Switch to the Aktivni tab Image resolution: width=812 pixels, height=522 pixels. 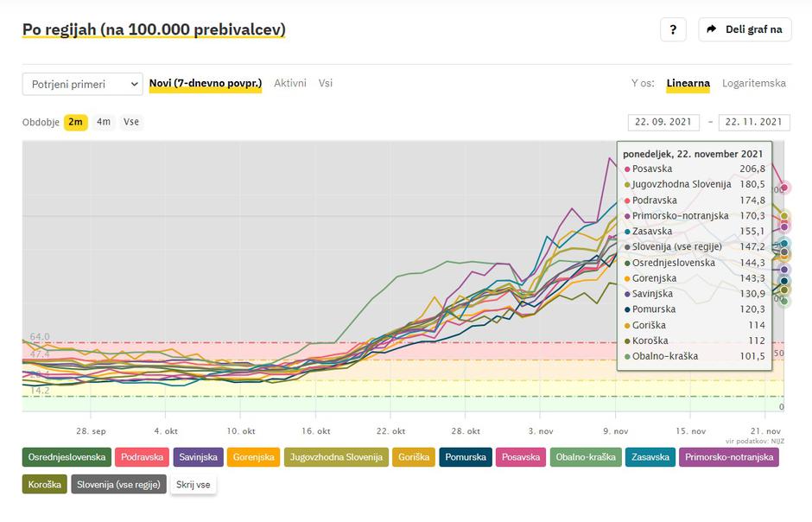click(x=290, y=84)
